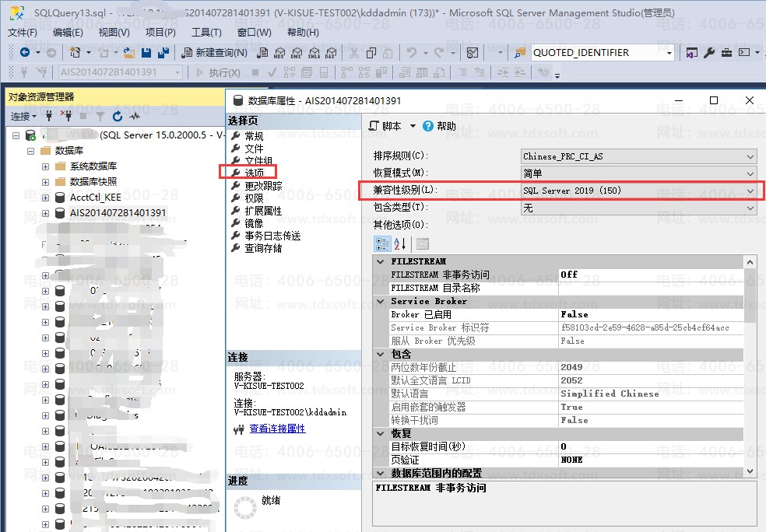Open the 工具(T) menu
766x532 pixels.
[206, 33]
